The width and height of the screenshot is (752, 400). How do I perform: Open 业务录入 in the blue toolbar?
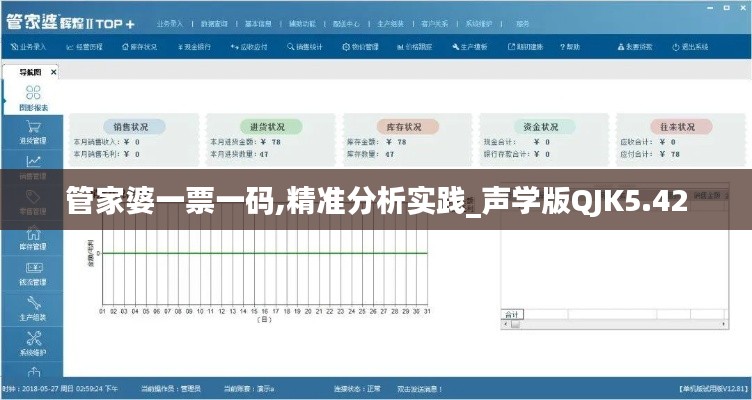[28, 47]
